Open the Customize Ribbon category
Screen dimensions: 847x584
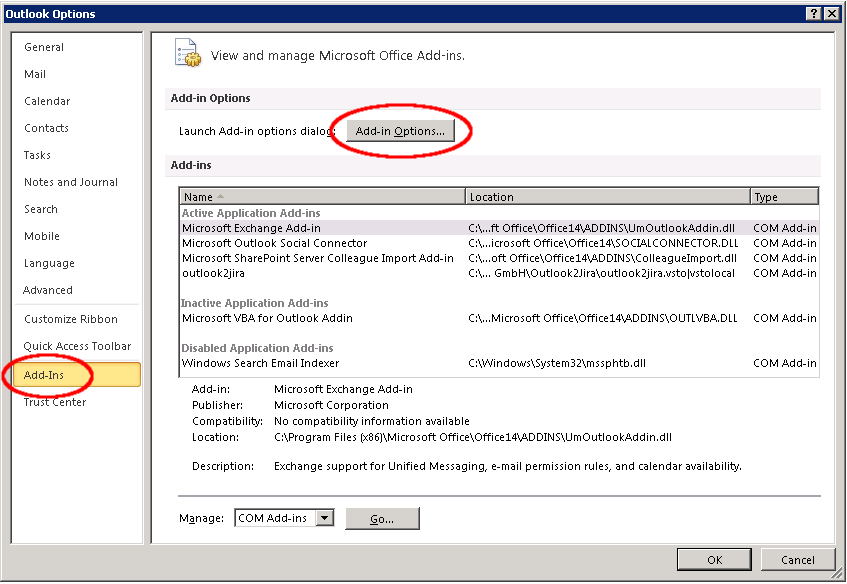click(x=71, y=319)
